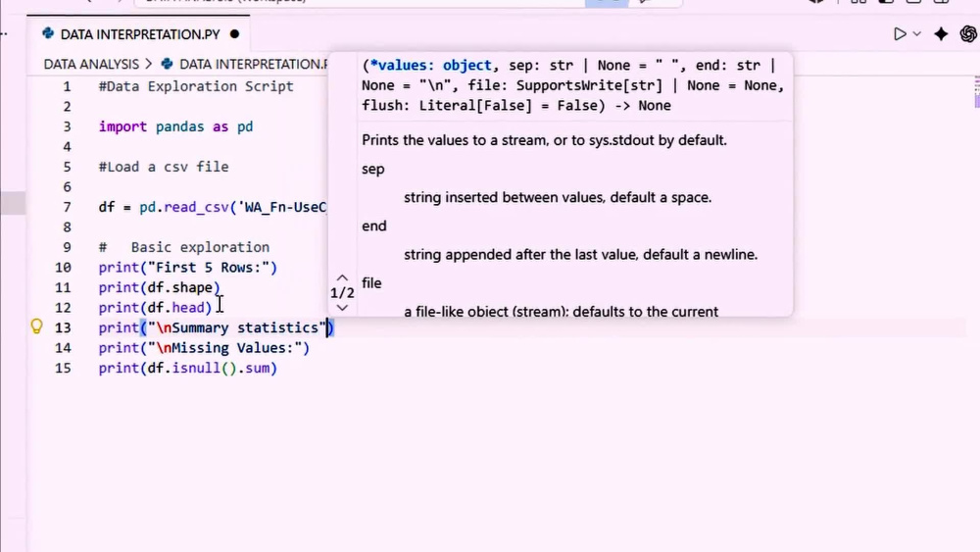This screenshot has height=552, width=980.
Task: Click 'end' parameter in tooltip documentation
Action: [x=373, y=226]
